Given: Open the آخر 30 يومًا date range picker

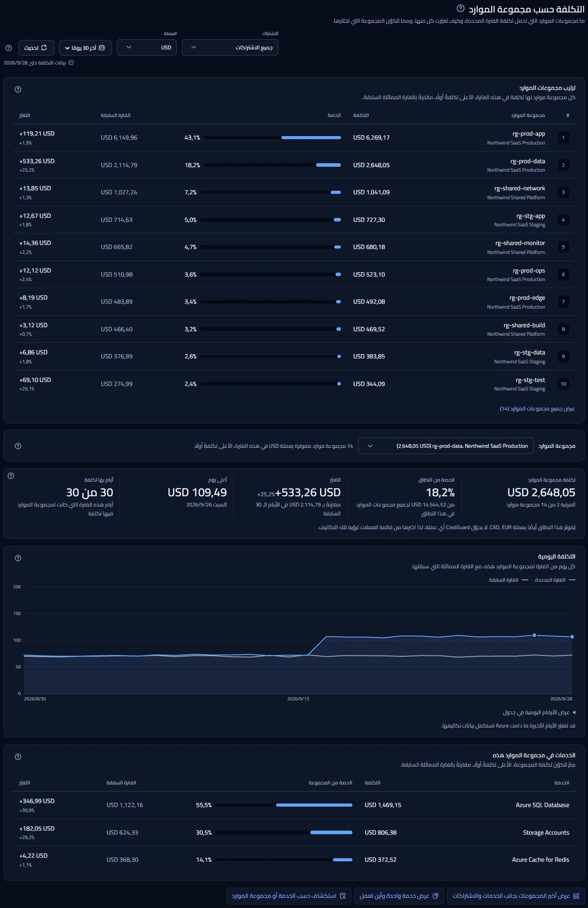Looking at the screenshot, I should pyautogui.click(x=85, y=48).
